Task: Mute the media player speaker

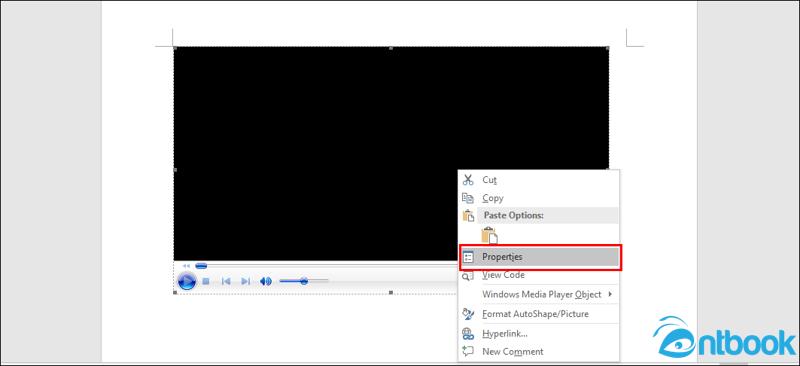Action: (x=266, y=281)
